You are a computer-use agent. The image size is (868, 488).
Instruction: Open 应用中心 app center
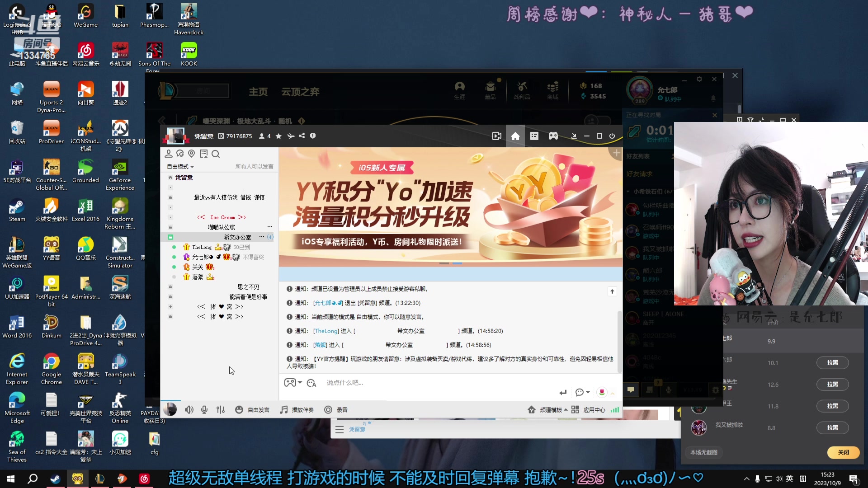tap(588, 410)
